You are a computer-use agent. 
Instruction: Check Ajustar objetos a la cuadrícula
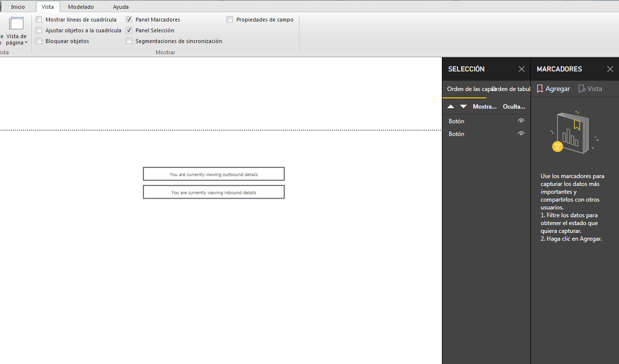coord(39,30)
